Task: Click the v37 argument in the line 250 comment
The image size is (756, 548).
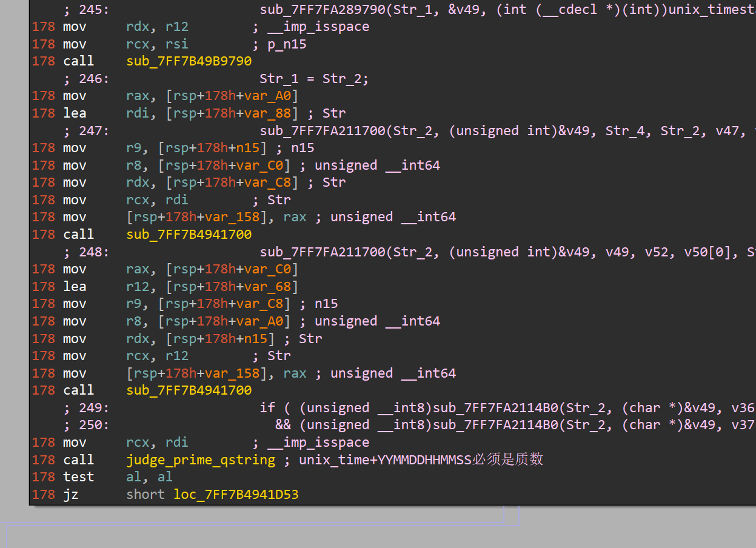Action: point(743,425)
